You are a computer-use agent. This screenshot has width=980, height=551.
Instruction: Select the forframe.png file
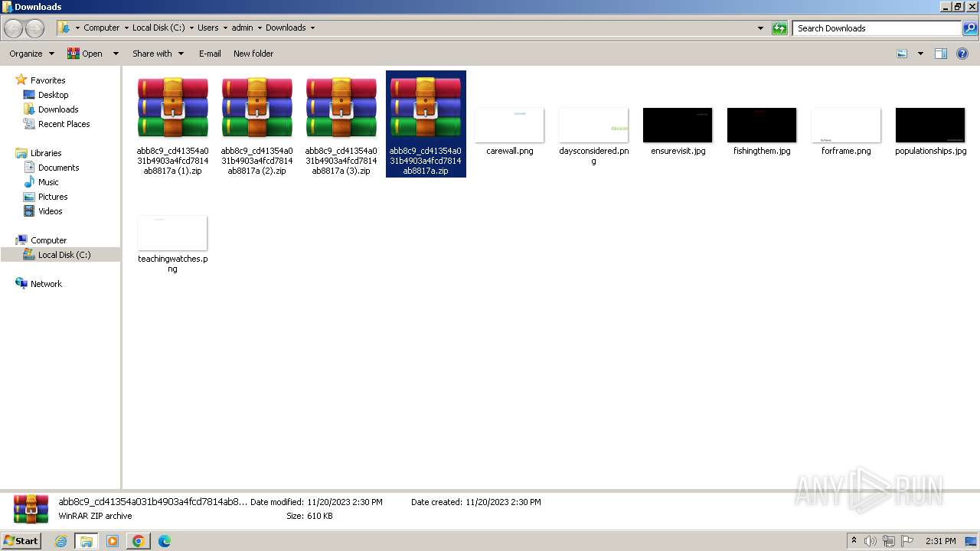[847, 130]
